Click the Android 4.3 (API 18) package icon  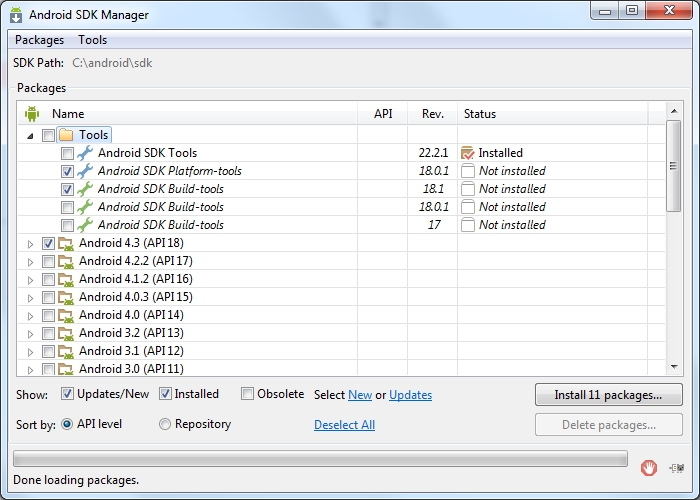pos(66,243)
